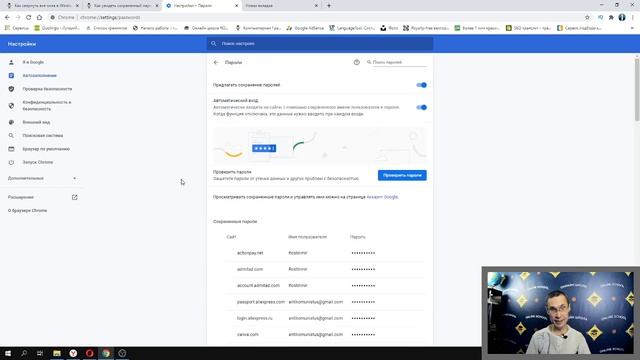
Task: Open the passwords help question-mark icon
Action: click(356, 62)
